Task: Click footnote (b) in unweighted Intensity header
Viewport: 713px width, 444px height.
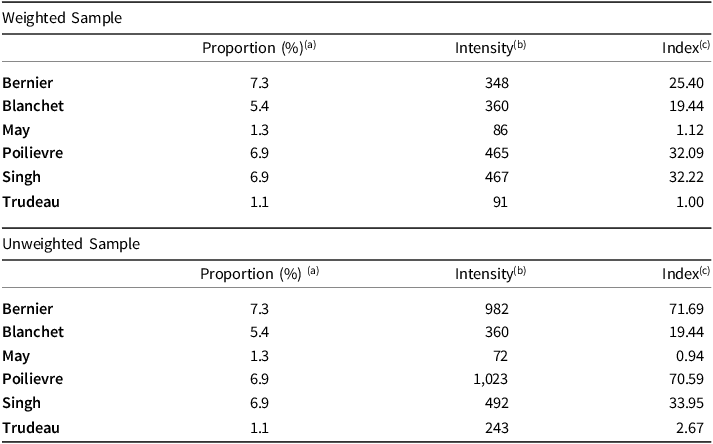Action: click(x=520, y=271)
